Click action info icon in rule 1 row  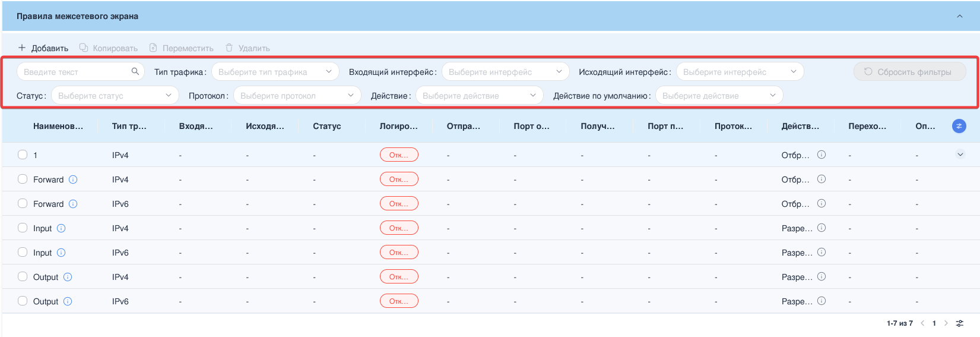pyautogui.click(x=822, y=155)
